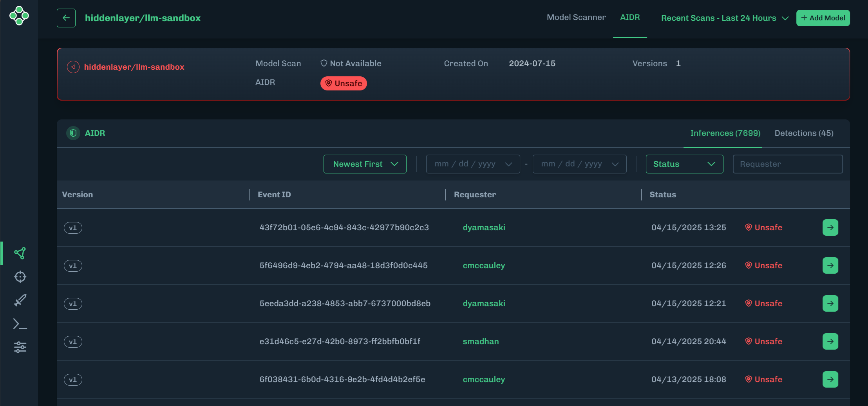This screenshot has width=868, height=406.
Task: Select the Inferences (7699) tab
Action: click(x=725, y=133)
